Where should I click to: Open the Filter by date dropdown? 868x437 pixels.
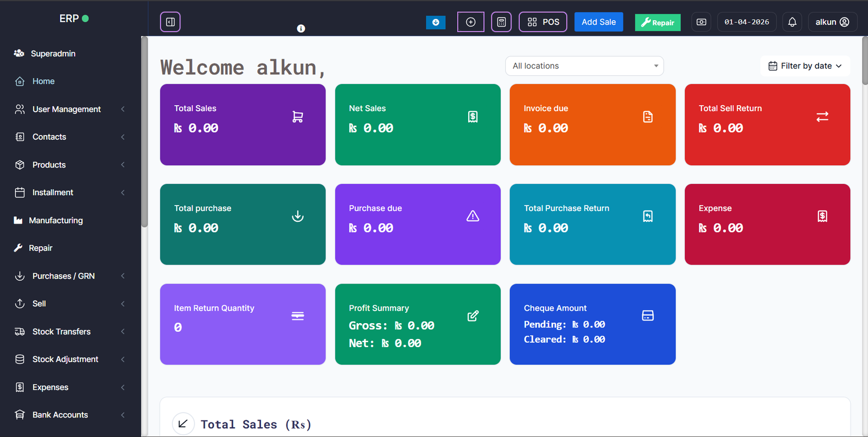click(x=805, y=66)
